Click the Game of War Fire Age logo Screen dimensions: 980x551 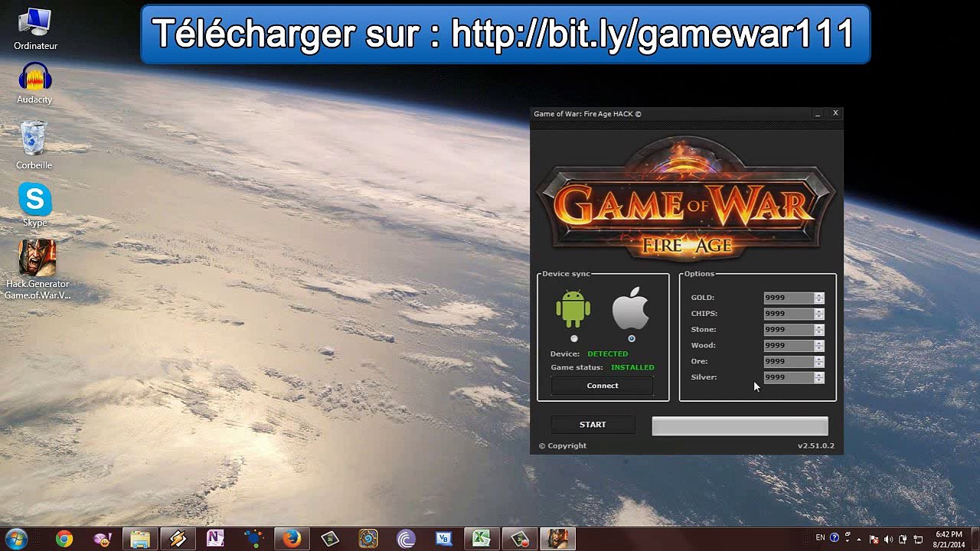pyautogui.click(x=686, y=198)
